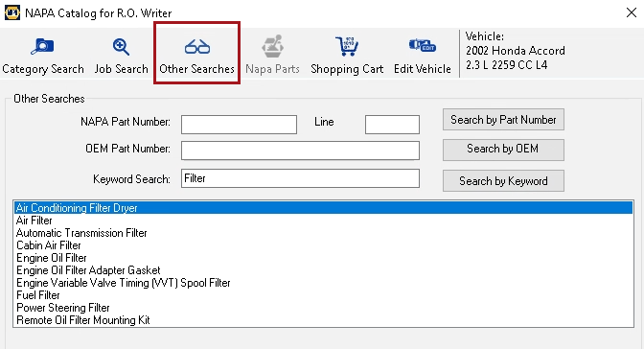644x349 pixels.
Task: Open Job Search with the magnifier icon
Action: click(121, 57)
